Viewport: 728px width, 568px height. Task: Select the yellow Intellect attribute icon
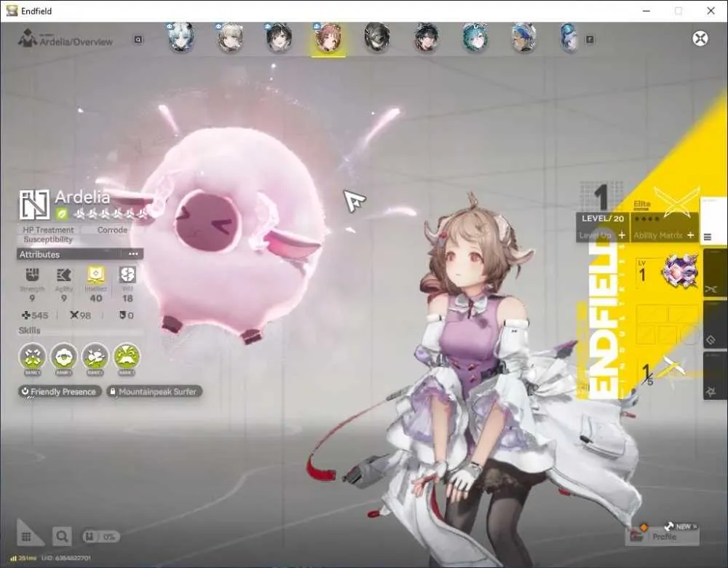tap(95, 275)
